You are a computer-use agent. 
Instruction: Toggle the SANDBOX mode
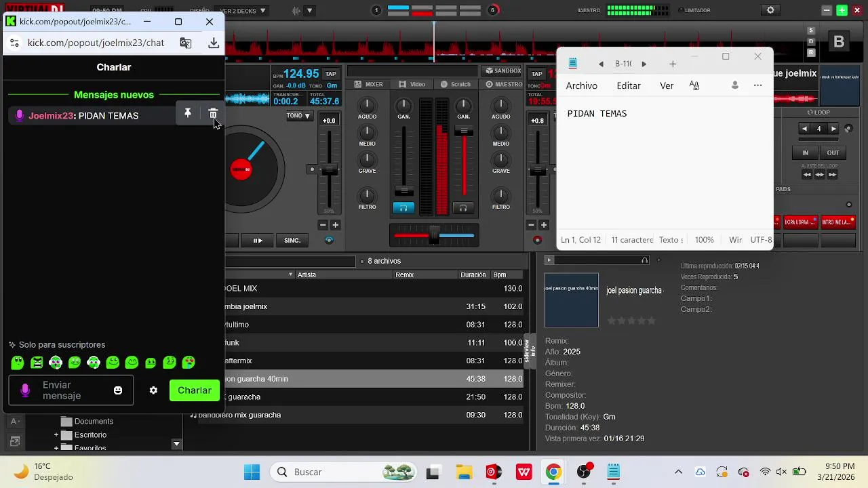tap(503, 70)
